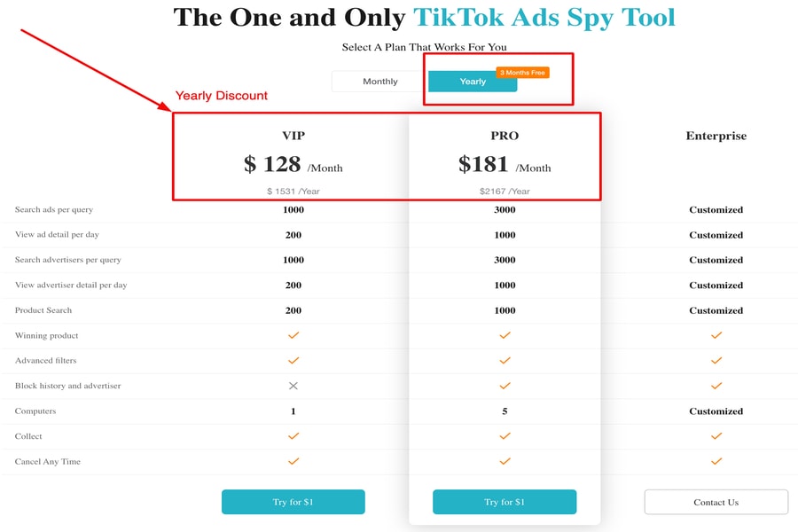Click the Search ads per query row label
The height and width of the screenshot is (532, 798).
coord(54,210)
